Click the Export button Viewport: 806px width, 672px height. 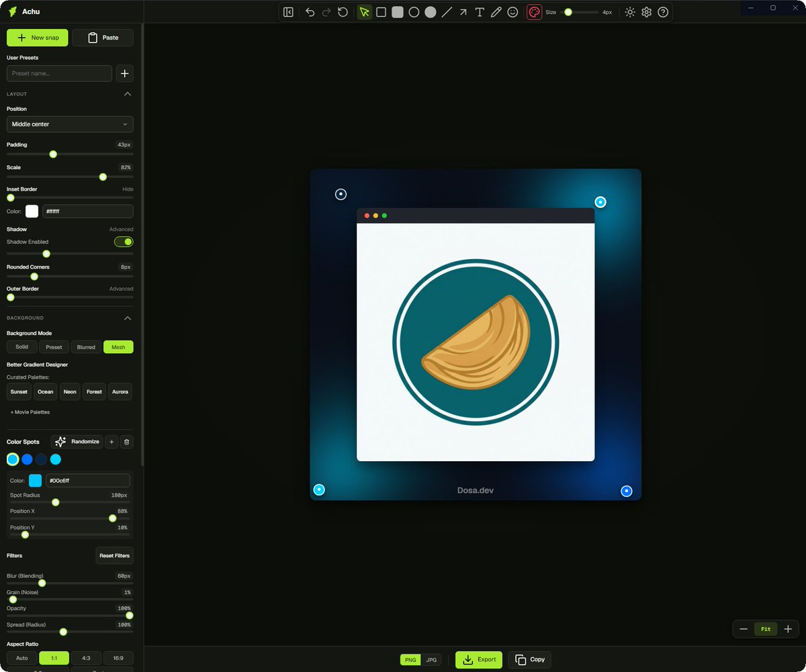[x=479, y=660]
